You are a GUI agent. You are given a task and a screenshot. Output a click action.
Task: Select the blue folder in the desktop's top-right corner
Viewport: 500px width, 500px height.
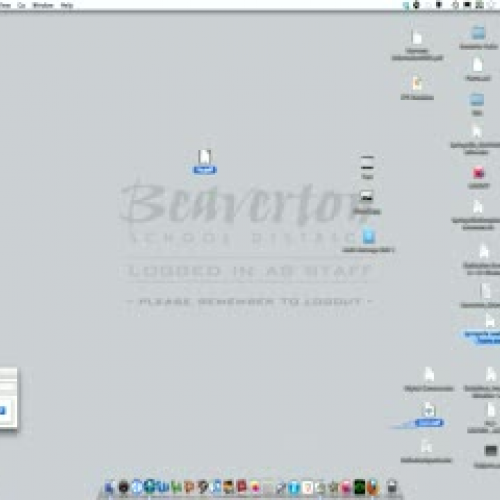(479, 33)
